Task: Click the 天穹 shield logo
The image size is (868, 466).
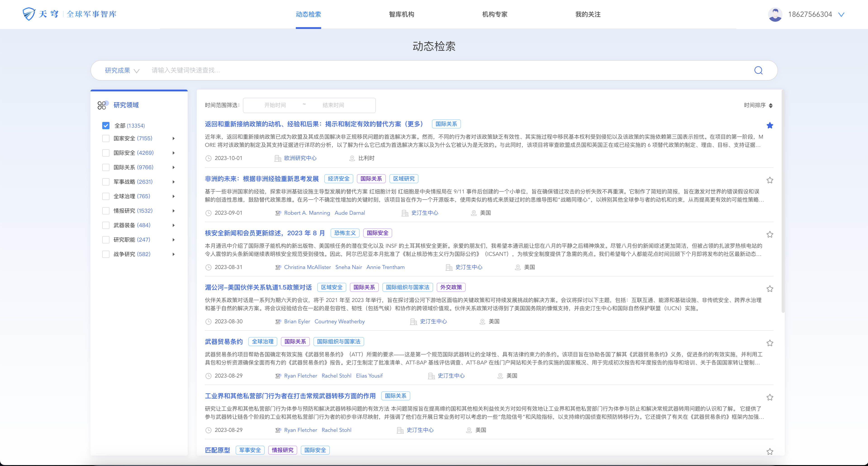Action: click(x=29, y=14)
